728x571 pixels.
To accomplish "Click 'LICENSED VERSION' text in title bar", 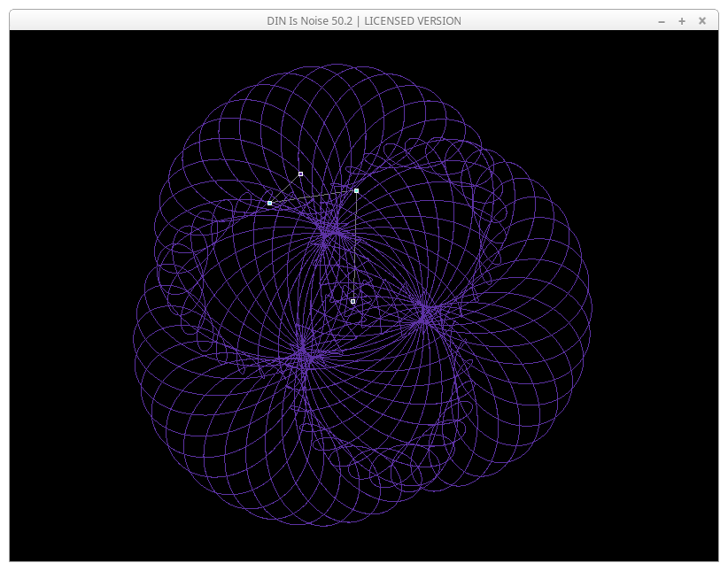I will tap(412, 20).
